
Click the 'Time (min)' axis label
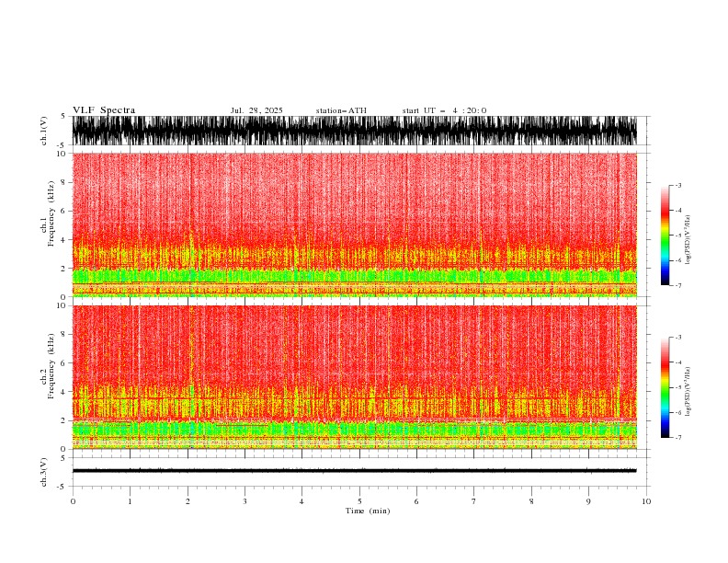tap(368, 511)
